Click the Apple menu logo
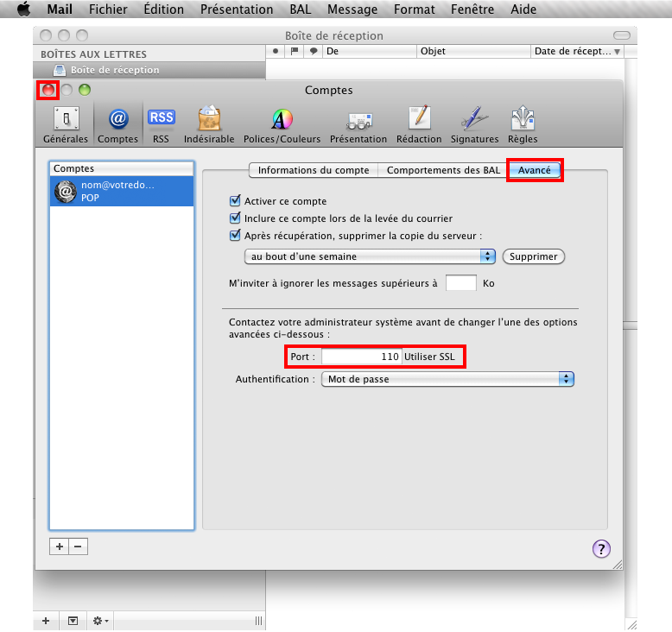 [x=23, y=9]
